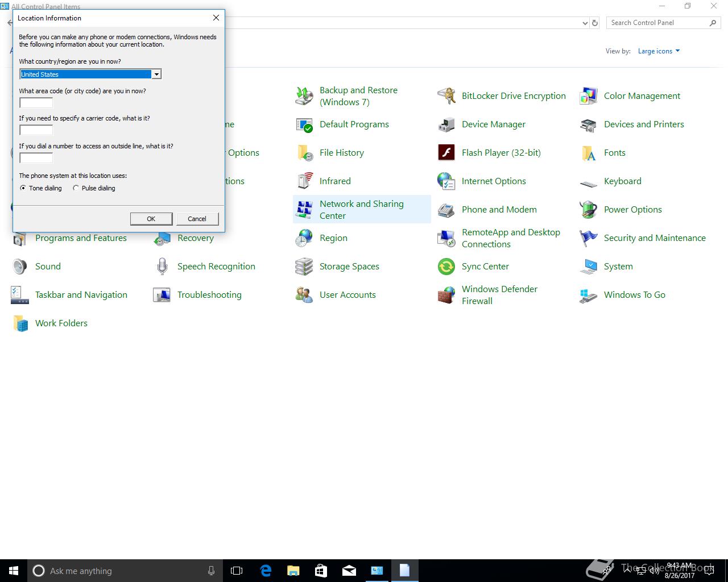The width and height of the screenshot is (728, 582).
Task: Open User Accounts icon
Action: point(304,295)
